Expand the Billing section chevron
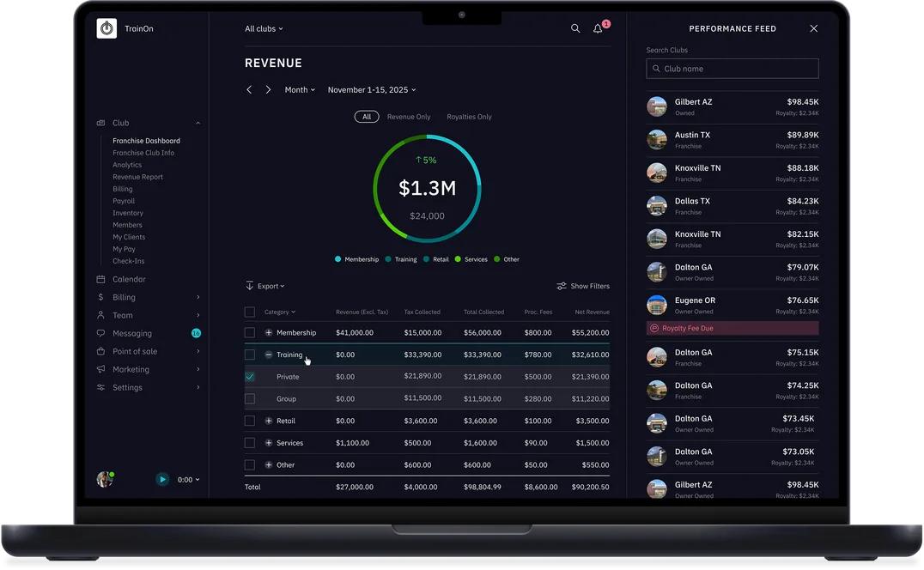The height and width of the screenshot is (570, 924). tap(198, 297)
